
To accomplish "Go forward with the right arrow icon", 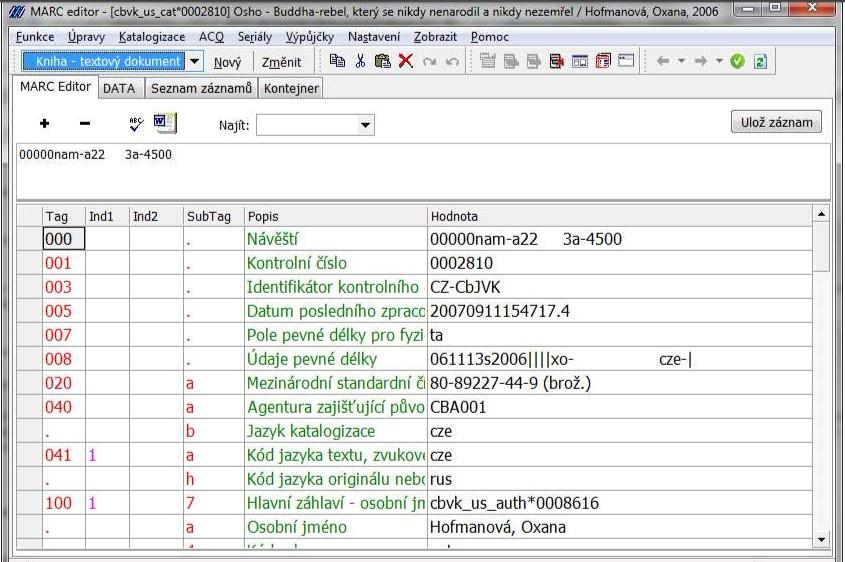I will [x=701, y=61].
